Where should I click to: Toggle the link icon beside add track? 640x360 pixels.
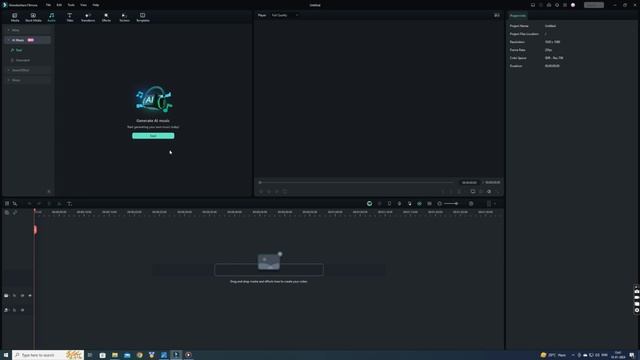[15, 213]
